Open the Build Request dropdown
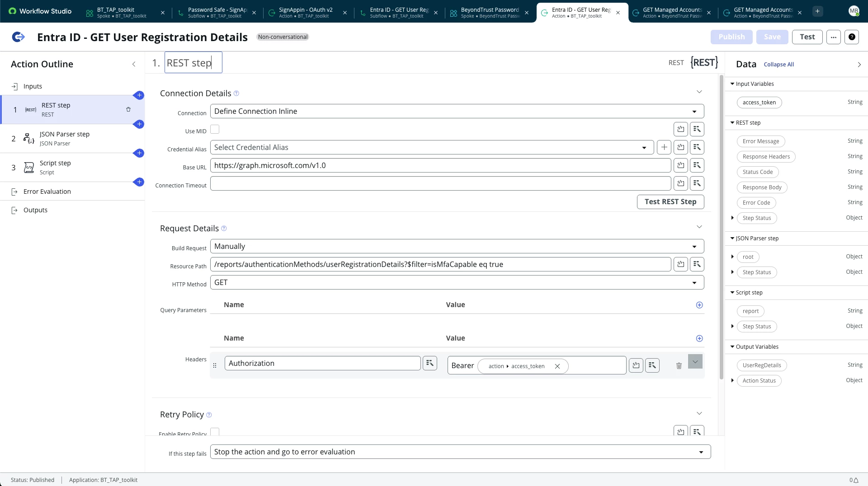868x486 pixels. point(457,246)
